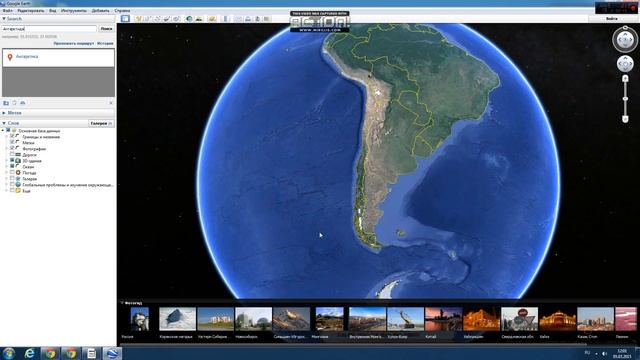Screen dimensions: 640x360
Task: Open the Windows Start menu
Action: tap(9, 353)
